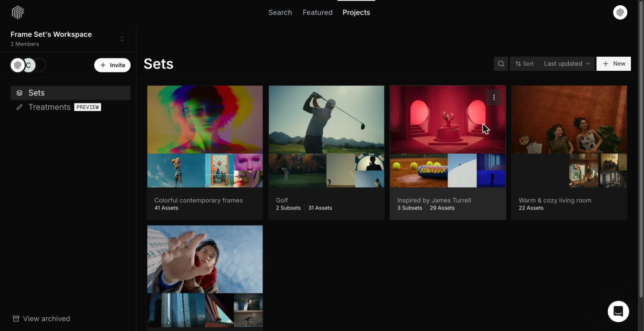Create a new set with New button
Image resolution: width=644 pixels, height=331 pixels.
point(613,64)
